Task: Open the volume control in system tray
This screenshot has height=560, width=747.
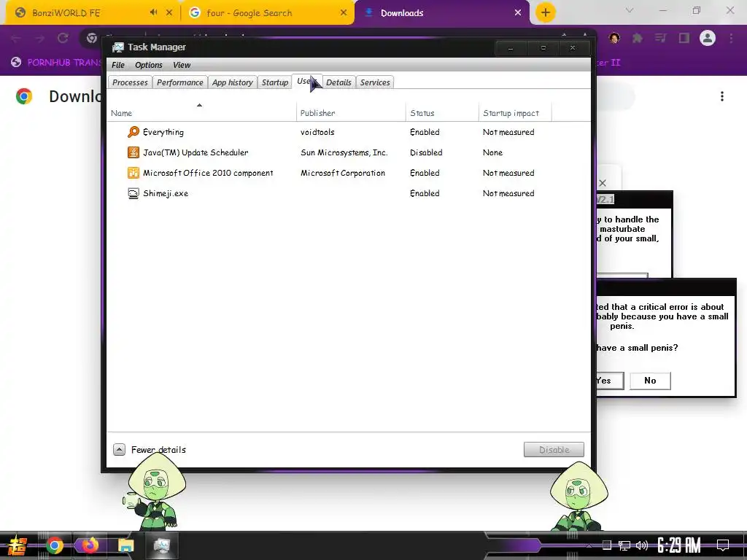Action: [642, 545]
